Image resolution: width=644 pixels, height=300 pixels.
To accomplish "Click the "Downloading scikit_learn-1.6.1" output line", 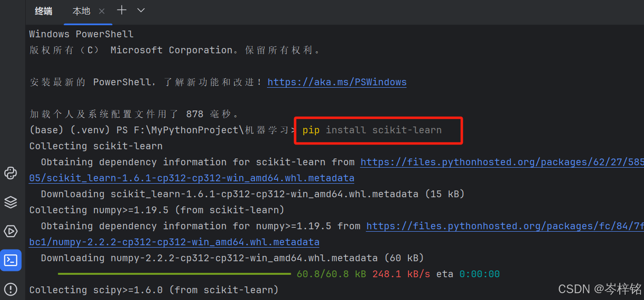I will point(253,194).
